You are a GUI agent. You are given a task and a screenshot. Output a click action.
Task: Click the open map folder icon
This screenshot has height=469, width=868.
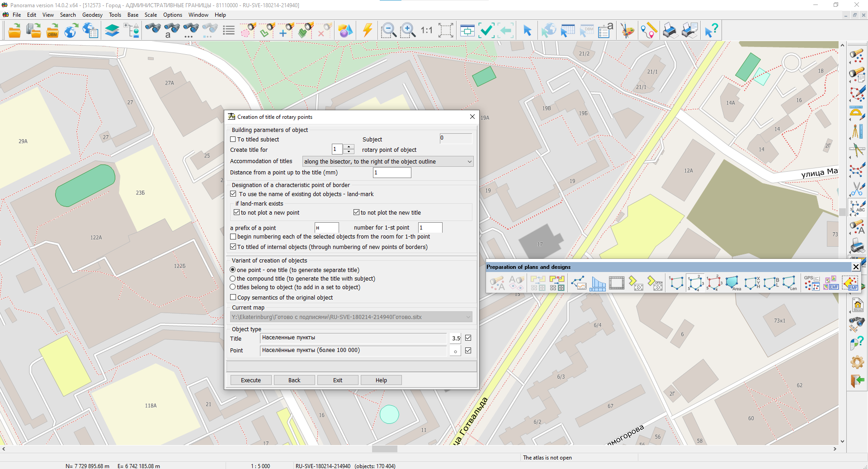pyautogui.click(x=14, y=31)
